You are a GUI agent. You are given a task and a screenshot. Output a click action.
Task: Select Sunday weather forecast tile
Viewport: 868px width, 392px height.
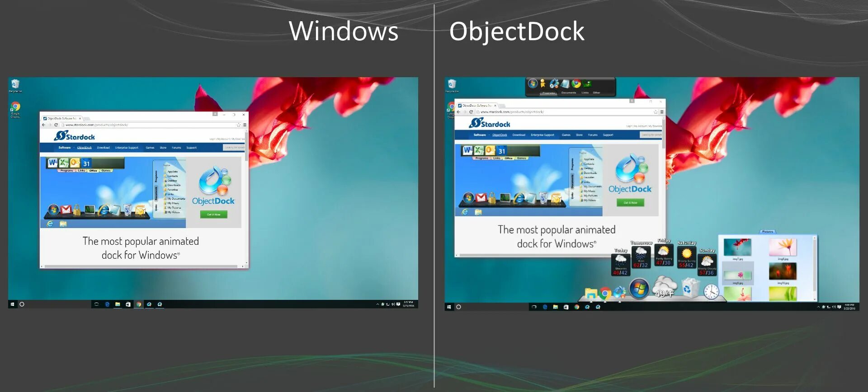(x=707, y=265)
